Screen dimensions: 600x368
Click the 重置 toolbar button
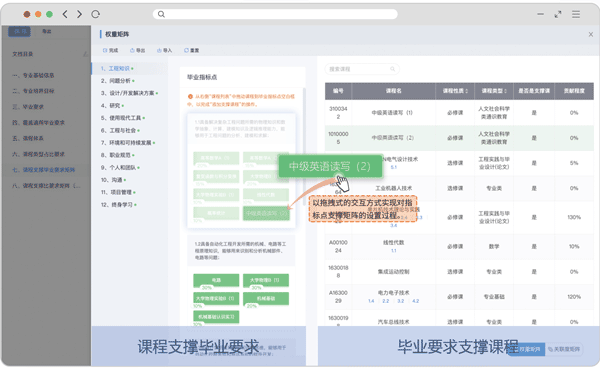point(191,50)
